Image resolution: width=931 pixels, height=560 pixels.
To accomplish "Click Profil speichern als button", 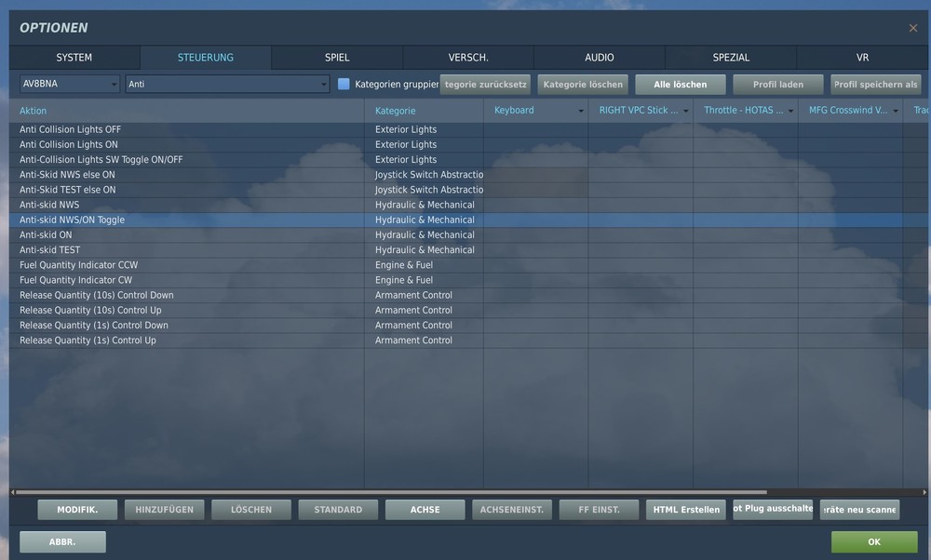I will (876, 85).
